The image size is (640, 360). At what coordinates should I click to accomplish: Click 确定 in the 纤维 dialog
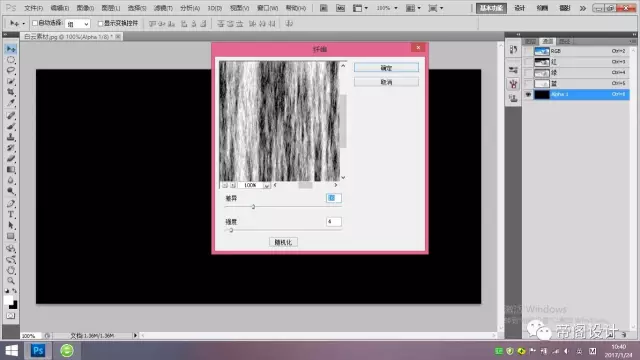[x=386, y=68]
